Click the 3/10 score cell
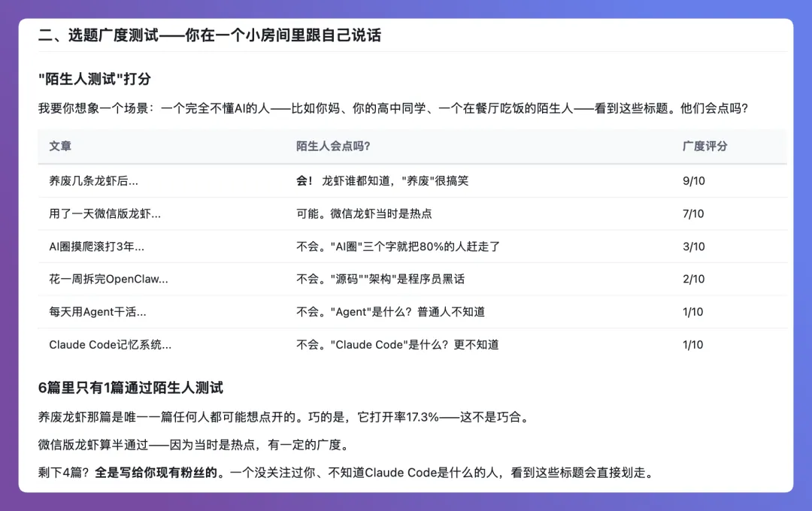Viewport: 812px width, 511px height. (693, 246)
